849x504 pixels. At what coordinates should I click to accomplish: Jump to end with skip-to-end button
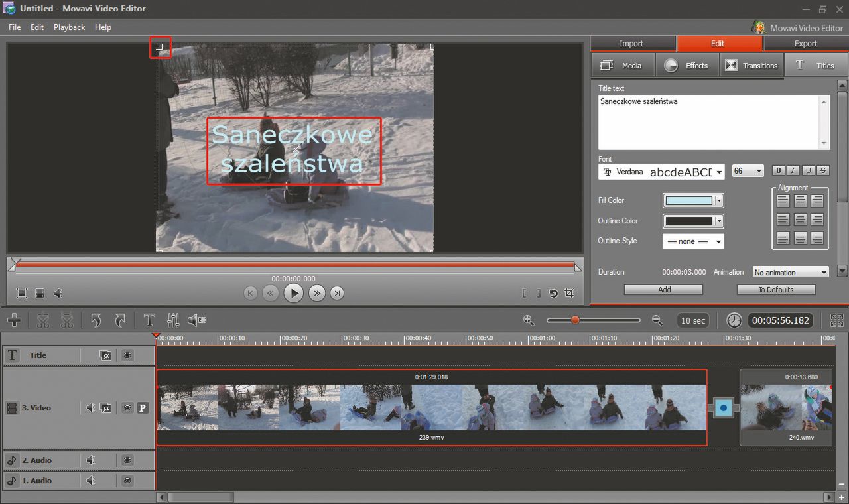coord(337,293)
